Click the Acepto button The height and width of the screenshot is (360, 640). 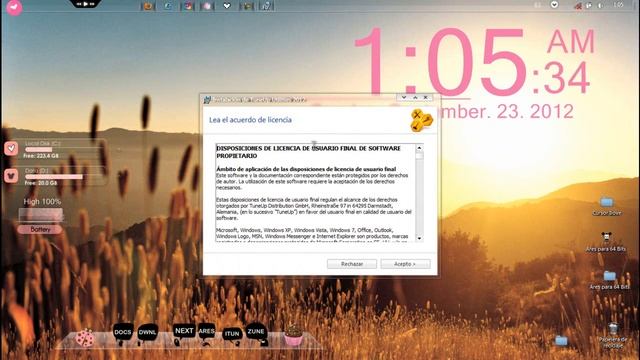(405, 264)
